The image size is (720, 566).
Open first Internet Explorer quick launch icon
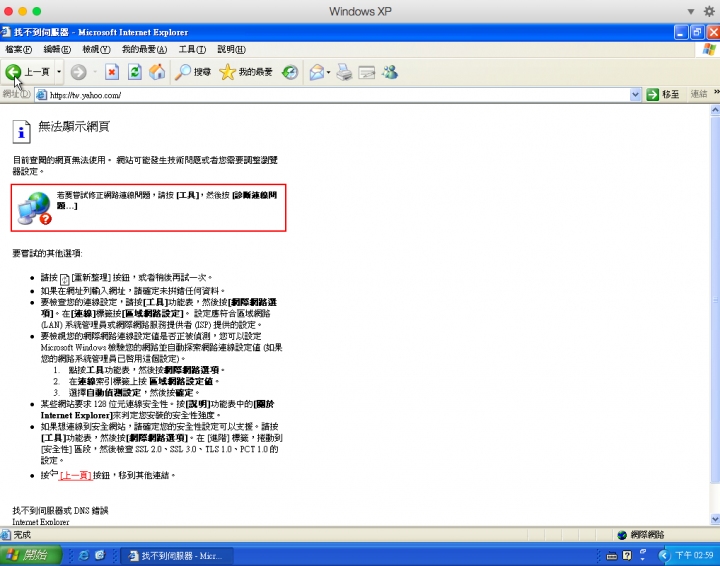(84, 555)
